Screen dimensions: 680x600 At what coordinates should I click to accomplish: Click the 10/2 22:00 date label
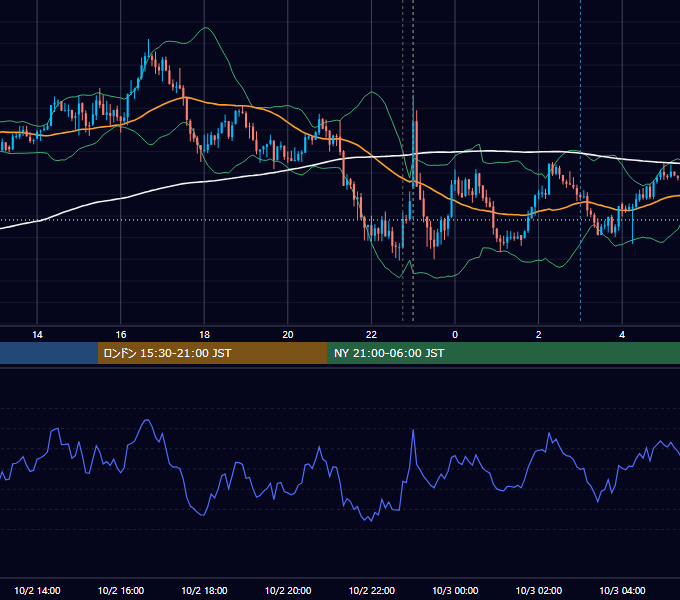(372, 590)
